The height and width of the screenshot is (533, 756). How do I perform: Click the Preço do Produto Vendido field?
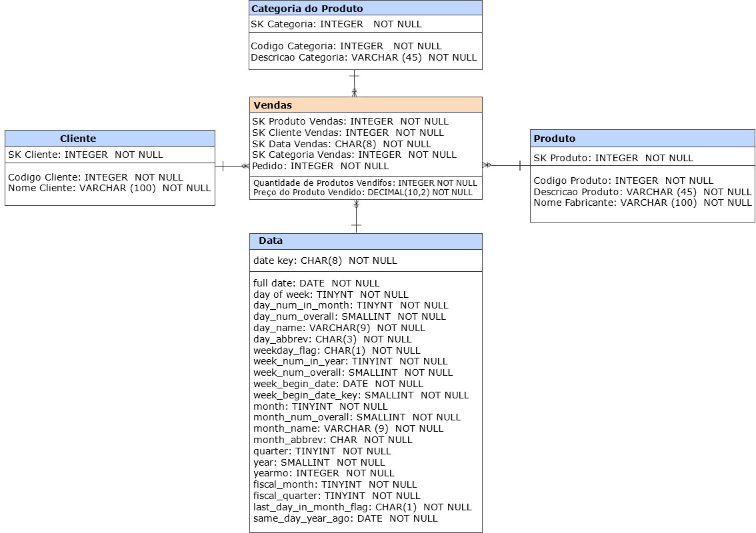pyautogui.click(x=362, y=193)
